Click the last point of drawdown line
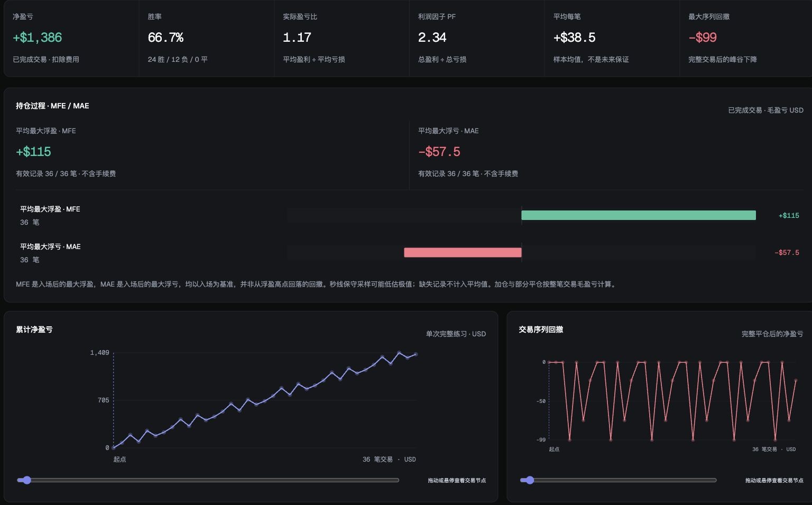This screenshot has height=505, width=812. (796, 380)
